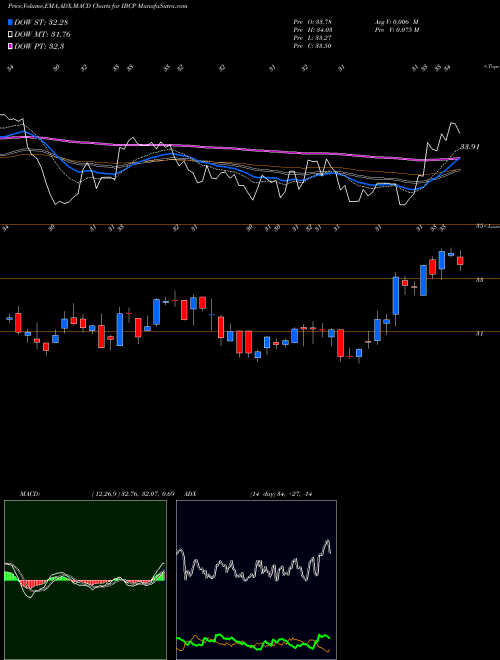The width and height of the screenshot is (500, 660).
Task: Click the white DOW MT legend swatch
Action: pos(11,34)
